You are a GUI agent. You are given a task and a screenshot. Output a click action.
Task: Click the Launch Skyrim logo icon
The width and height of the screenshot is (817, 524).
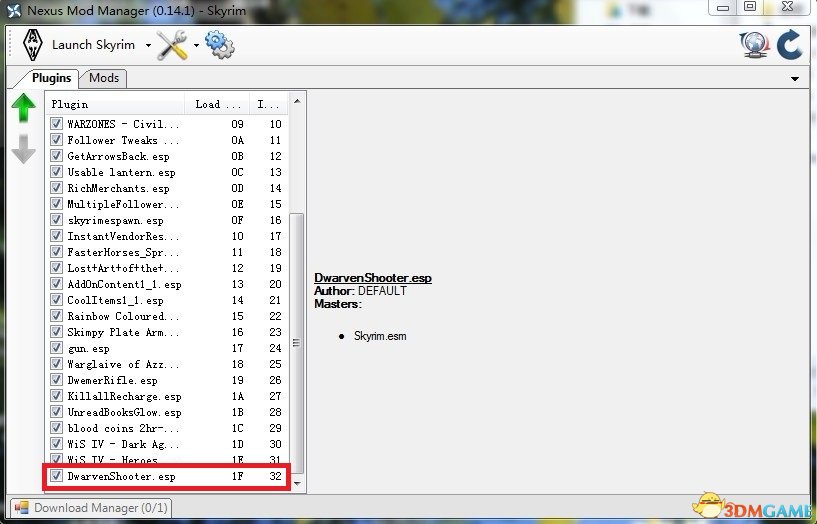pyautogui.click(x=33, y=45)
